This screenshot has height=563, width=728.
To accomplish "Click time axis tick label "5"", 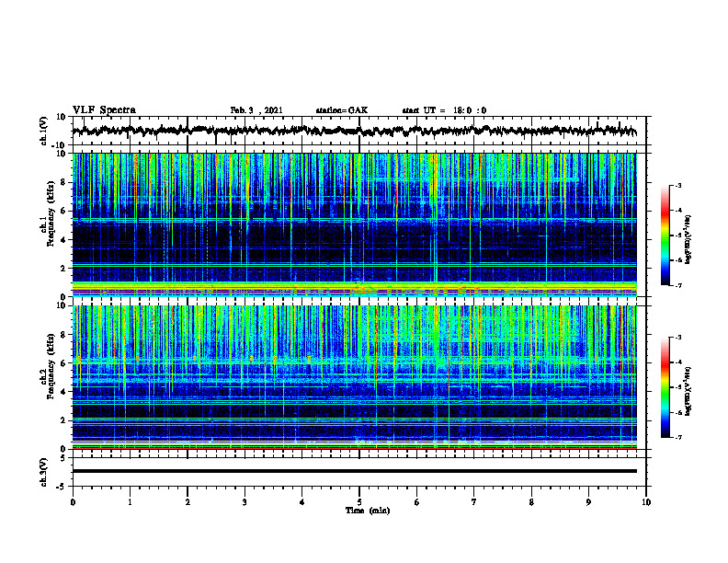I will (x=359, y=502).
